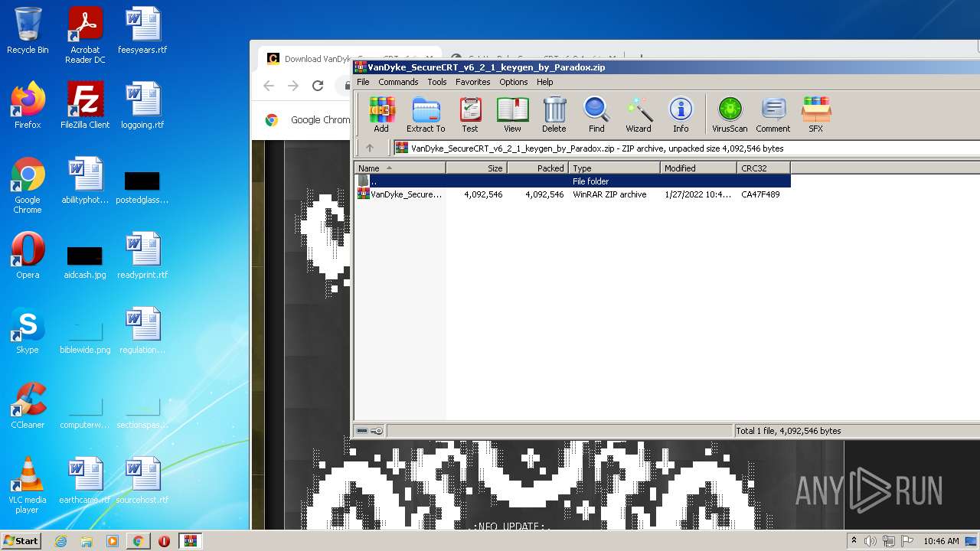Open the Commands menu
Viewport: 980px width, 551px height.
click(x=398, y=82)
